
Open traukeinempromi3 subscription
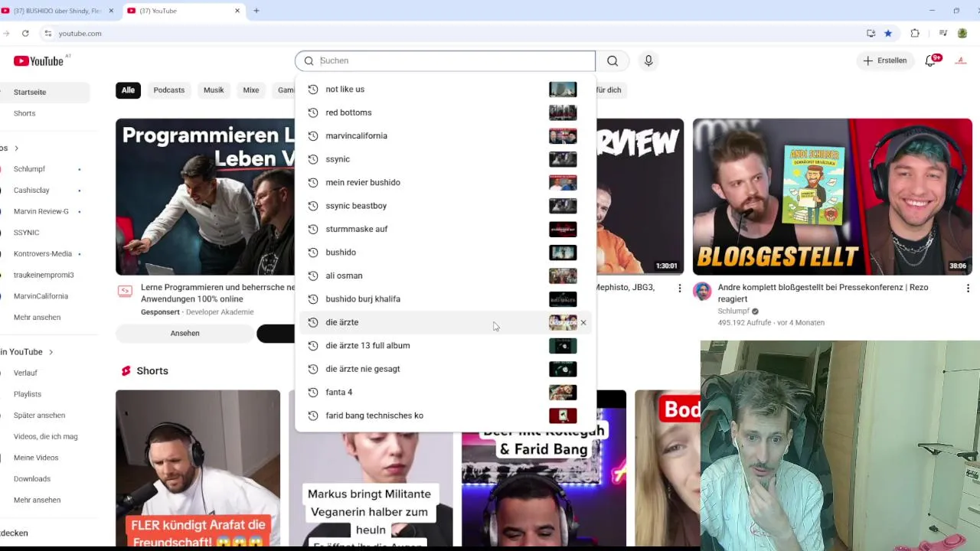click(44, 275)
